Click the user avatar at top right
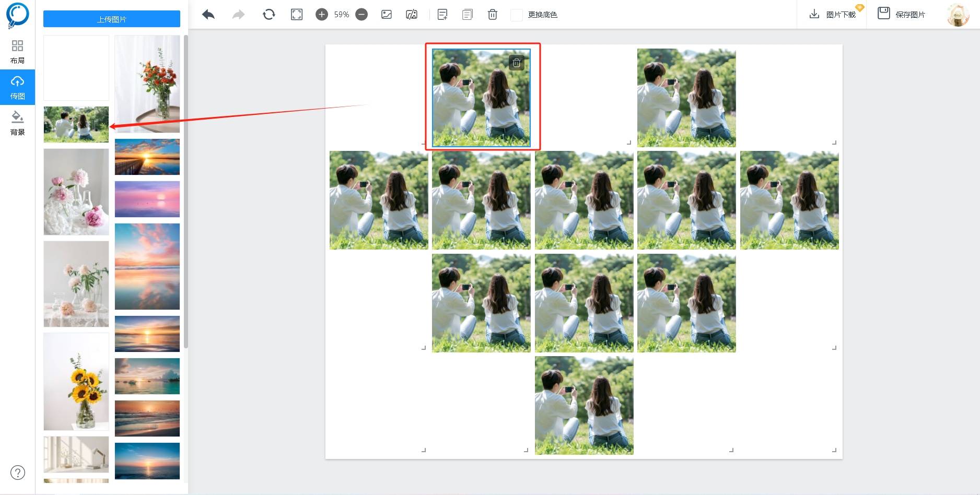The width and height of the screenshot is (980, 495). tap(958, 15)
